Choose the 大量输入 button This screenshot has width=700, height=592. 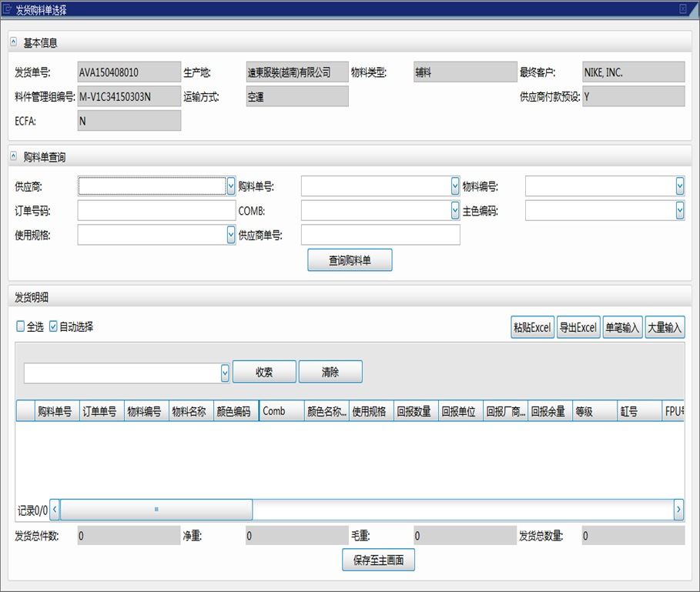click(x=665, y=327)
